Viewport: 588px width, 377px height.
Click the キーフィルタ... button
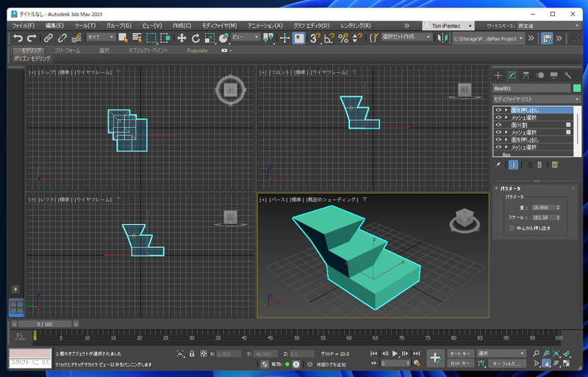pyautogui.click(x=506, y=364)
